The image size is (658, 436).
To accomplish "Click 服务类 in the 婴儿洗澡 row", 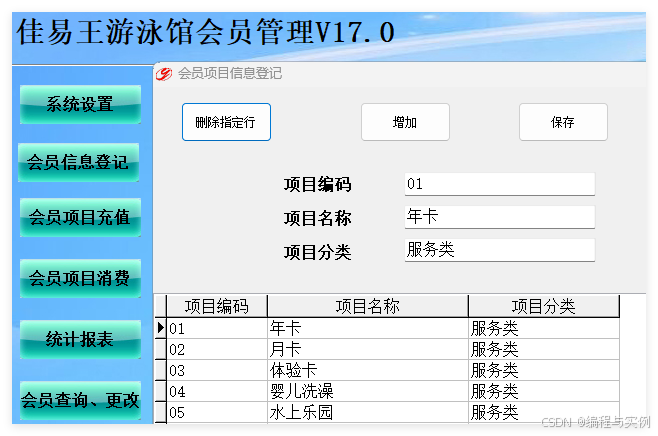I will click(544, 391).
